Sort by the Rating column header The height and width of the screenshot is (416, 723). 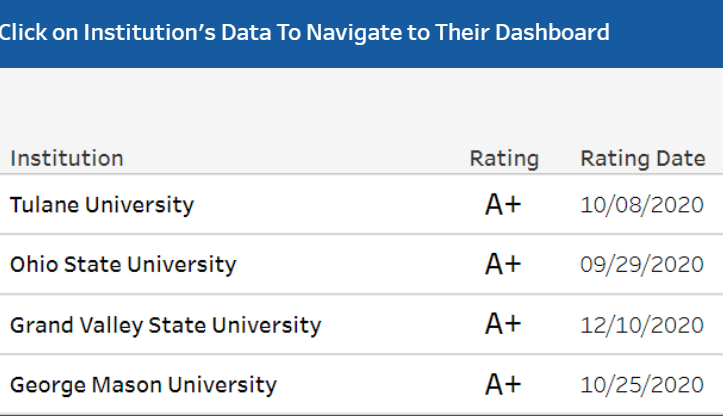pyautogui.click(x=504, y=158)
